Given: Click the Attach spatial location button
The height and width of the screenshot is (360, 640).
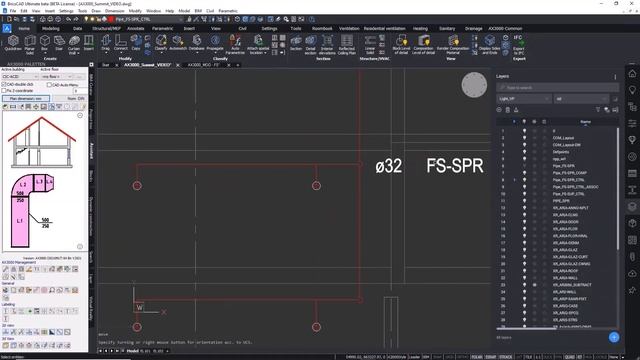Looking at the screenshot, I should [x=258, y=45].
